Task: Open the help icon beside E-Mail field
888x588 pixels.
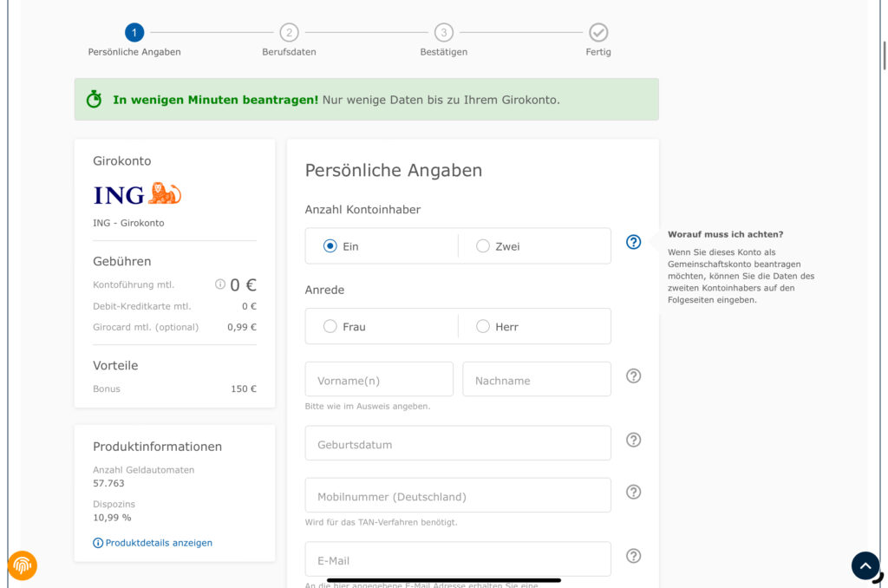Action: click(x=633, y=556)
